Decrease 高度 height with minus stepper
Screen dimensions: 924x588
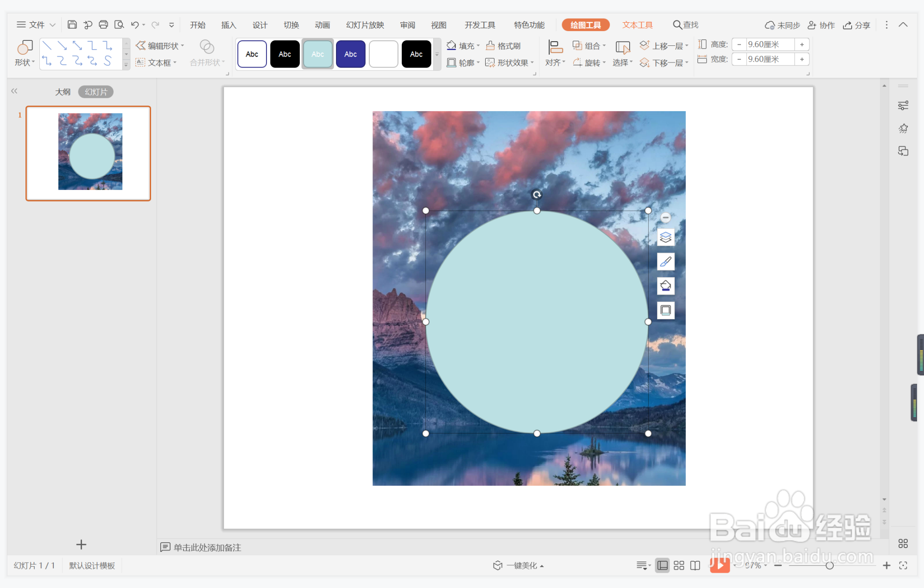point(739,44)
